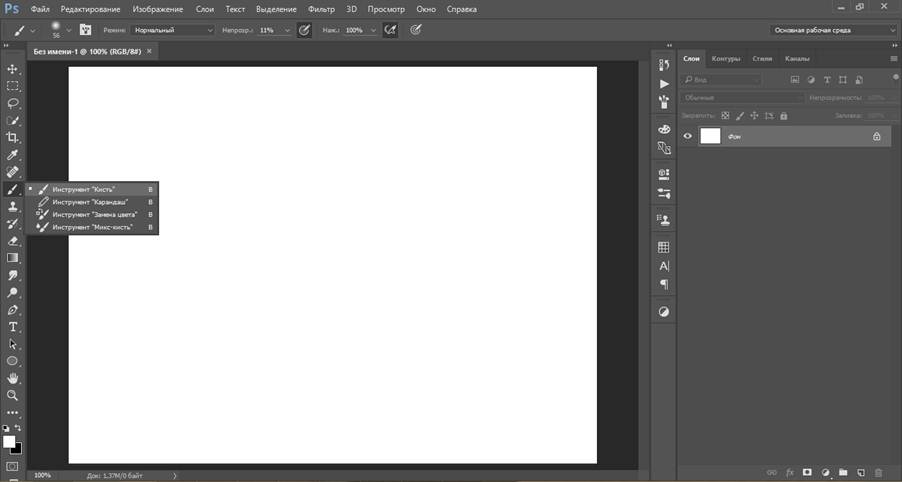
Task: Select the Clone Stamp tool
Action: [x=12, y=206]
